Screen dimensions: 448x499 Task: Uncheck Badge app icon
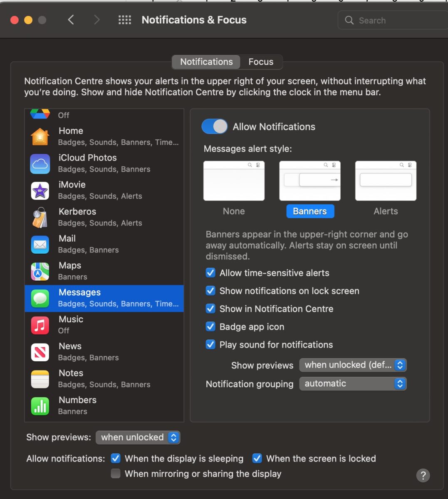(x=211, y=326)
